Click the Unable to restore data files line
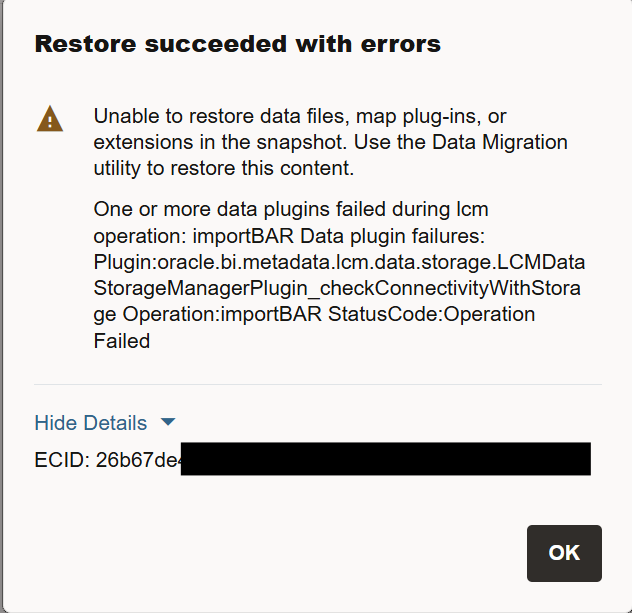The width and height of the screenshot is (632, 613). (300, 116)
